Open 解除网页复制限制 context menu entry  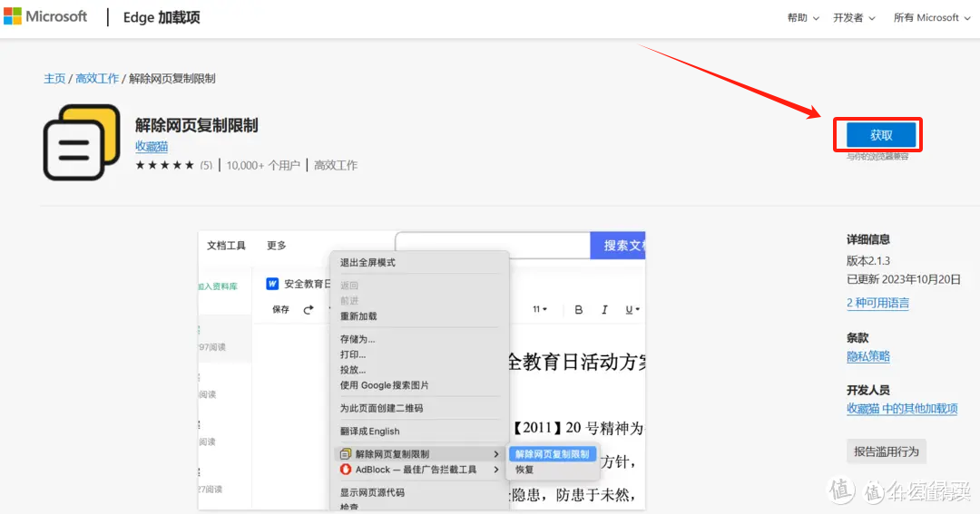coord(419,454)
